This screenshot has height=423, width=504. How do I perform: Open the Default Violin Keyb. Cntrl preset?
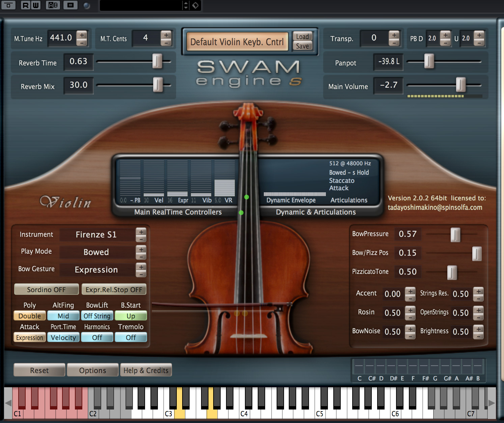pos(237,42)
